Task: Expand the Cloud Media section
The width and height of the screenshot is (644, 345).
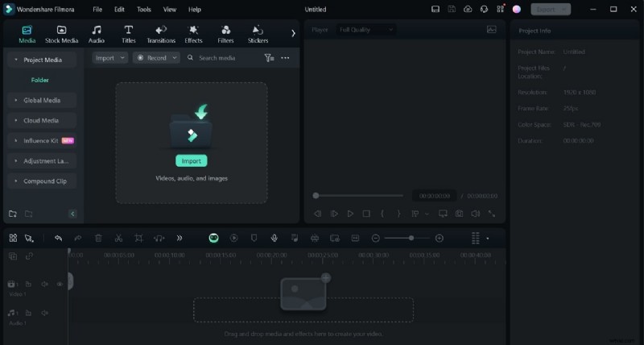Action: click(x=42, y=120)
